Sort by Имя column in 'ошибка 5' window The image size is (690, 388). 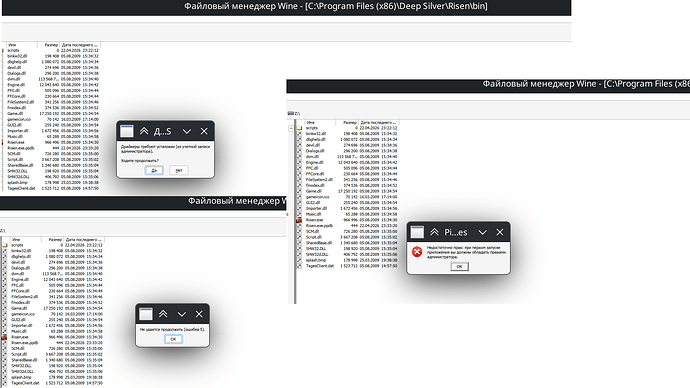pos(26,240)
